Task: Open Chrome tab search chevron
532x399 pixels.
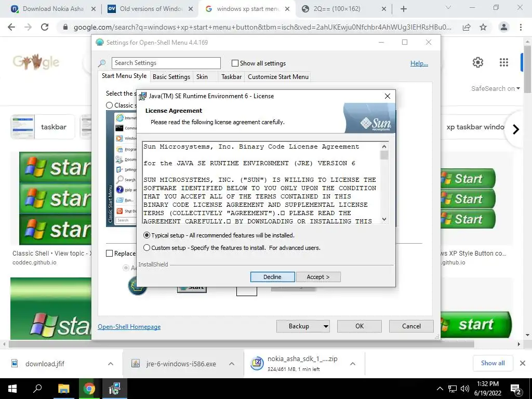Action: pos(448,7)
